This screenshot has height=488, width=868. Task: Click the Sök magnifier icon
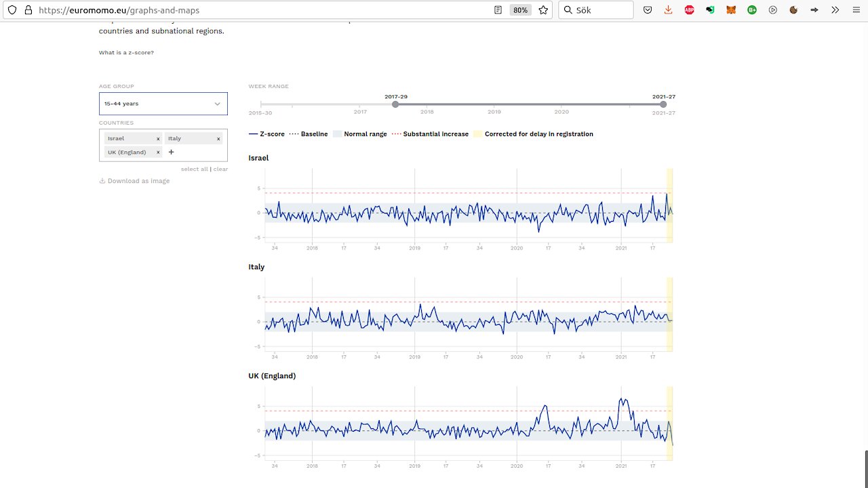pos(568,10)
